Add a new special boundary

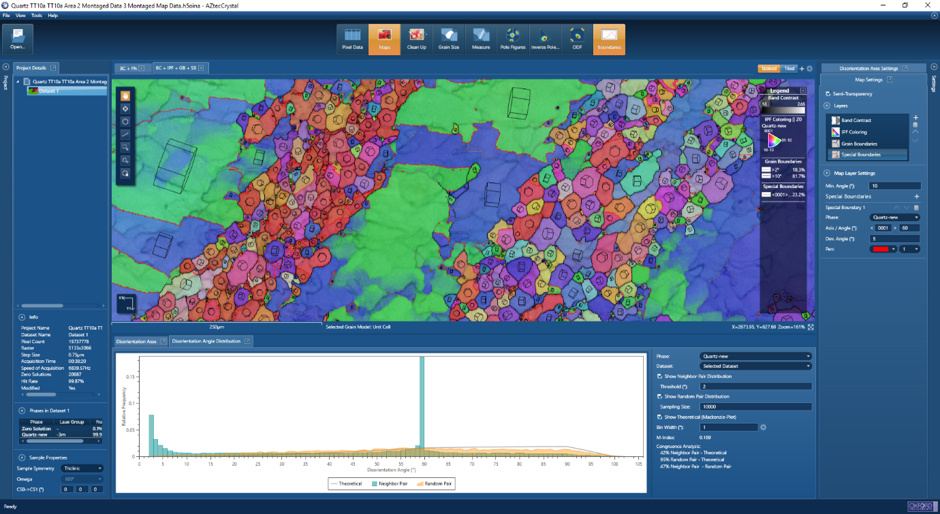(x=916, y=196)
